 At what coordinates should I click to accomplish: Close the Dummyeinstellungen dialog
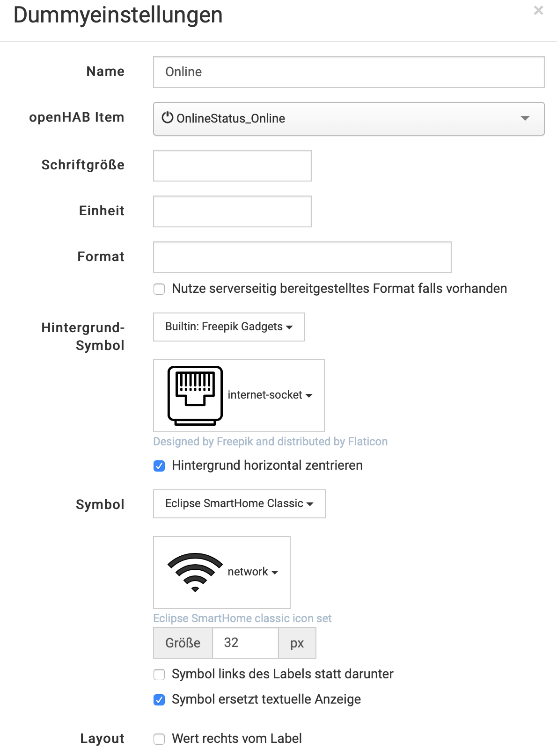(538, 11)
